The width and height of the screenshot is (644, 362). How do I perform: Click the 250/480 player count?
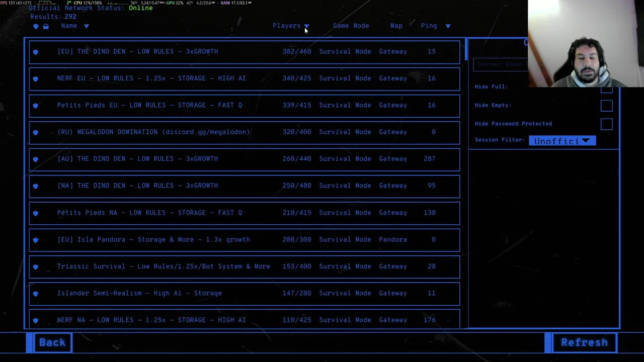(x=297, y=186)
